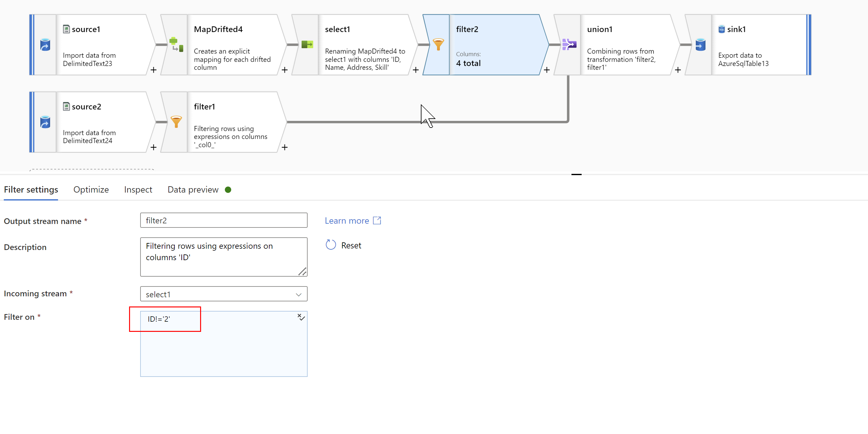Click the filter2 funnel icon
Screen dimensions: 868x434
(438, 44)
